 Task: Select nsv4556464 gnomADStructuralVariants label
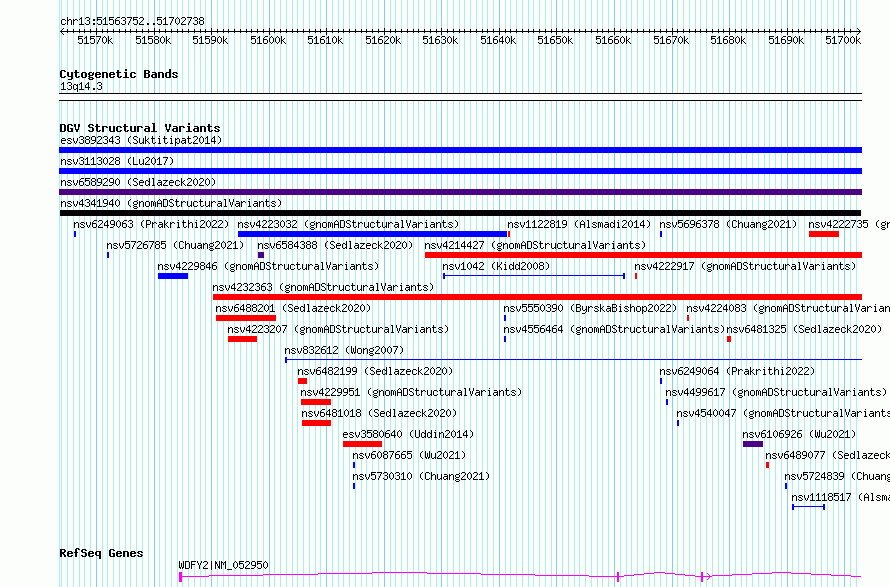[614, 329]
